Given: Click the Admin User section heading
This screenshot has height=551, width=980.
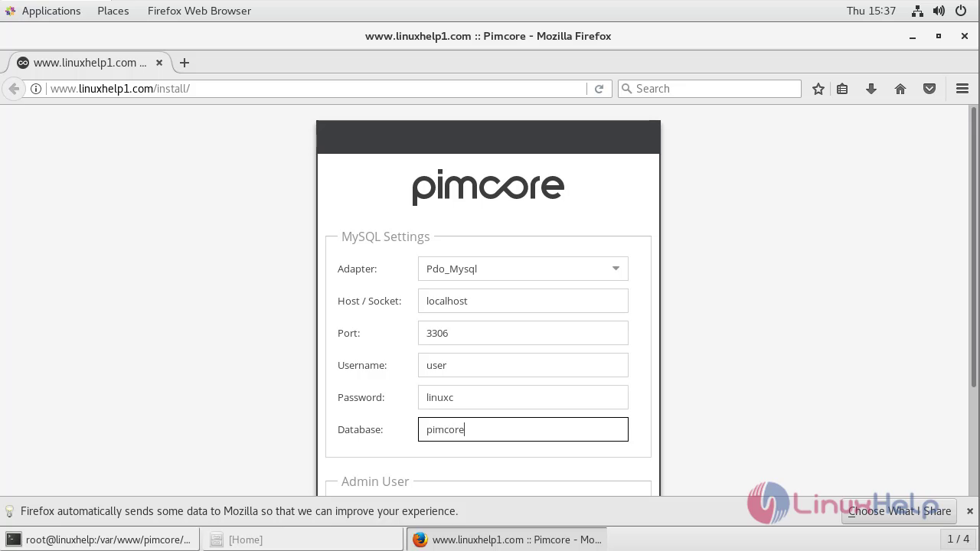Looking at the screenshot, I should click(x=375, y=481).
